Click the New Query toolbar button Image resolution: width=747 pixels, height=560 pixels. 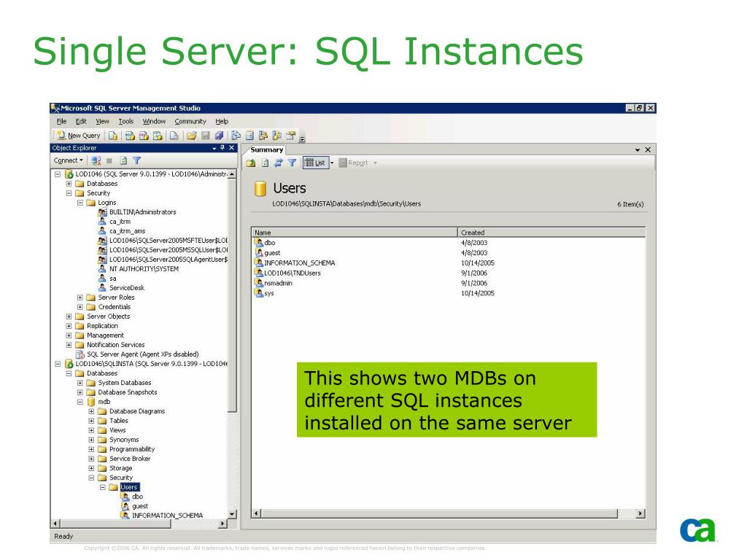pyautogui.click(x=79, y=136)
